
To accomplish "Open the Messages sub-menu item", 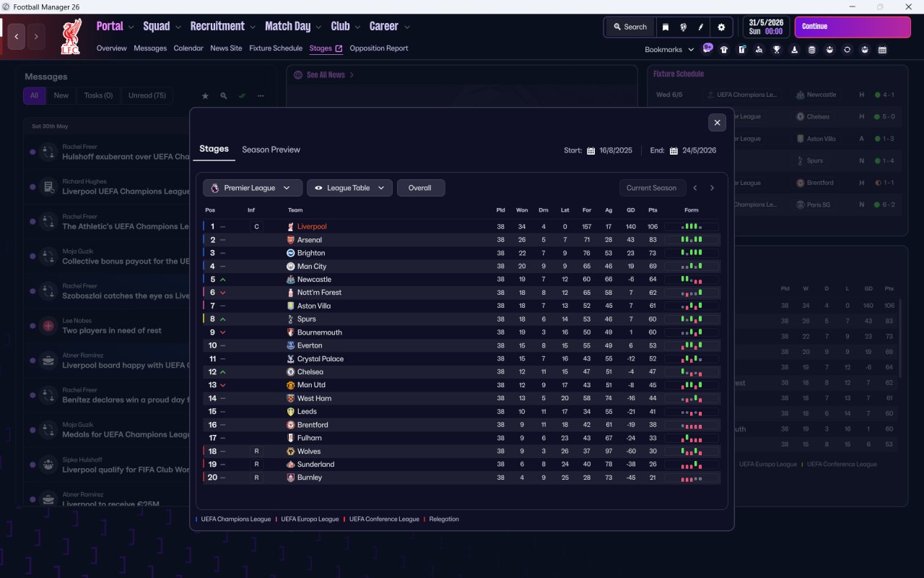I will tap(150, 48).
